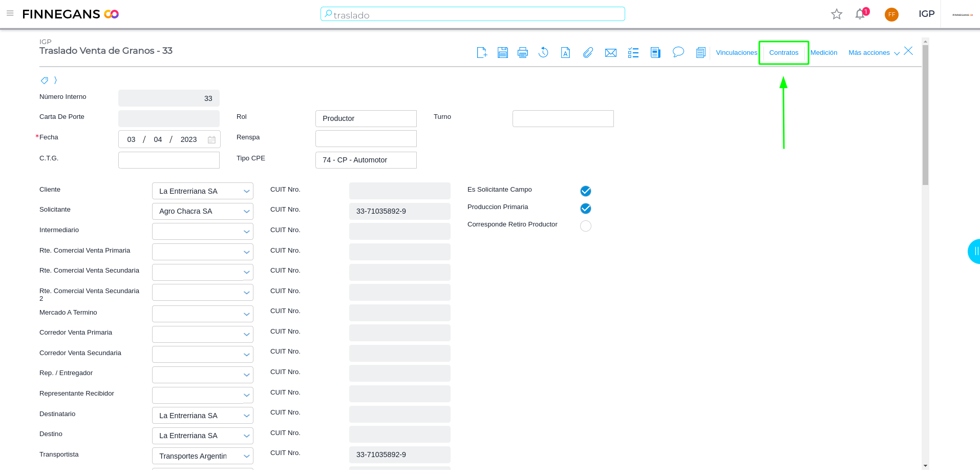
Task: Mark as favorite with the star icon
Action: pyautogui.click(x=836, y=14)
